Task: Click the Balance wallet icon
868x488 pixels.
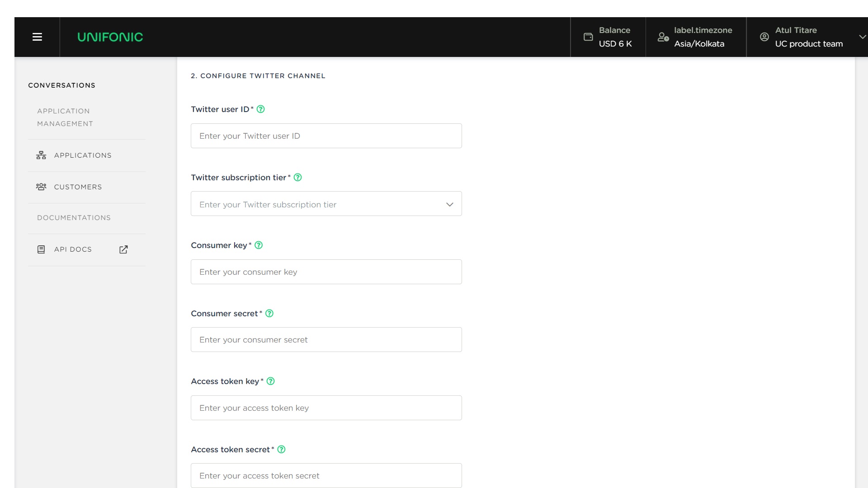Action: tap(588, 37)
